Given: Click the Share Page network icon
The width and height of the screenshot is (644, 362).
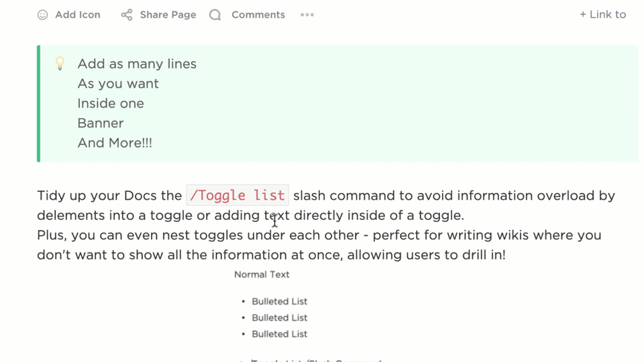Looking at the screenshot, I should pyautogui.click(x=127, y=15).
